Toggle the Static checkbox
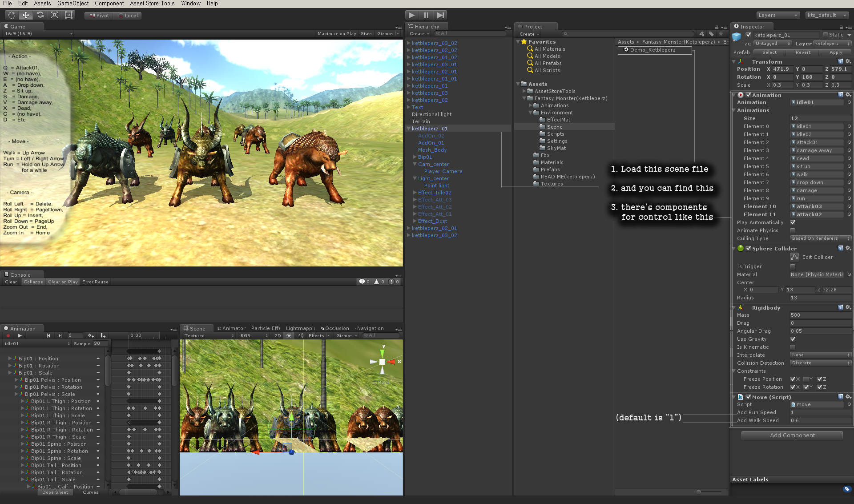 pyautogui.click(x=826, y=35)
